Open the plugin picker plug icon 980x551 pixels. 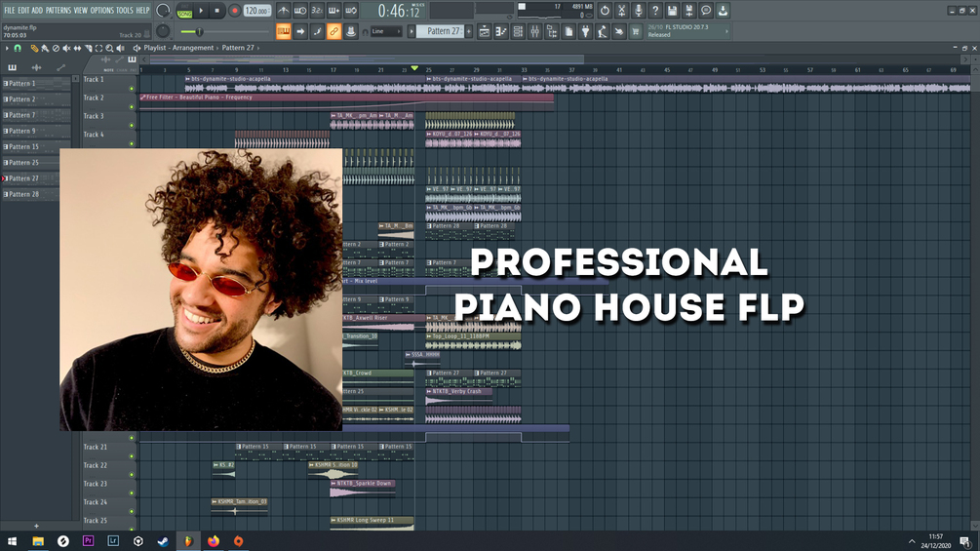(x=585, y=31)
